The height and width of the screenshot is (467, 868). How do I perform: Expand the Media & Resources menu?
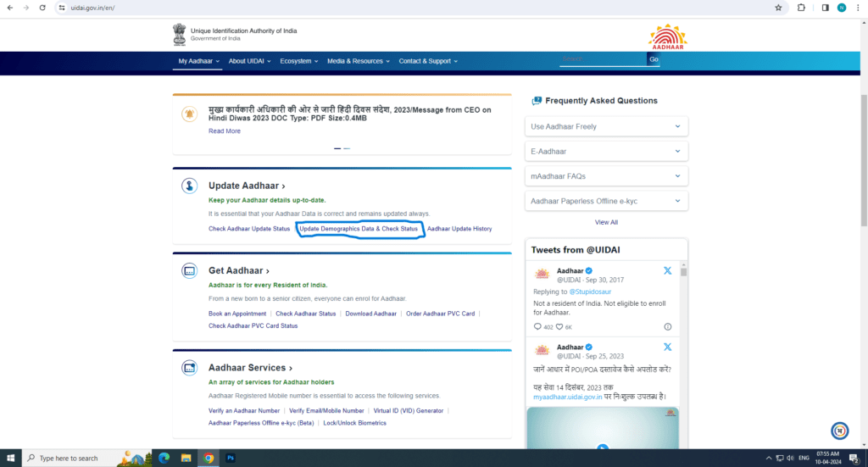point(359,61)
